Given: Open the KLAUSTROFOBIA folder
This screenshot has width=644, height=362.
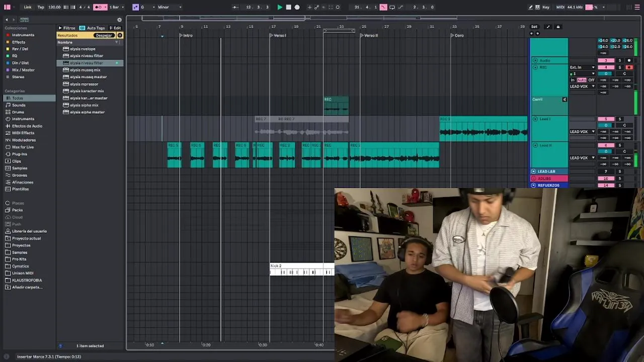Looking at the screenshot, I should point(27,280).
